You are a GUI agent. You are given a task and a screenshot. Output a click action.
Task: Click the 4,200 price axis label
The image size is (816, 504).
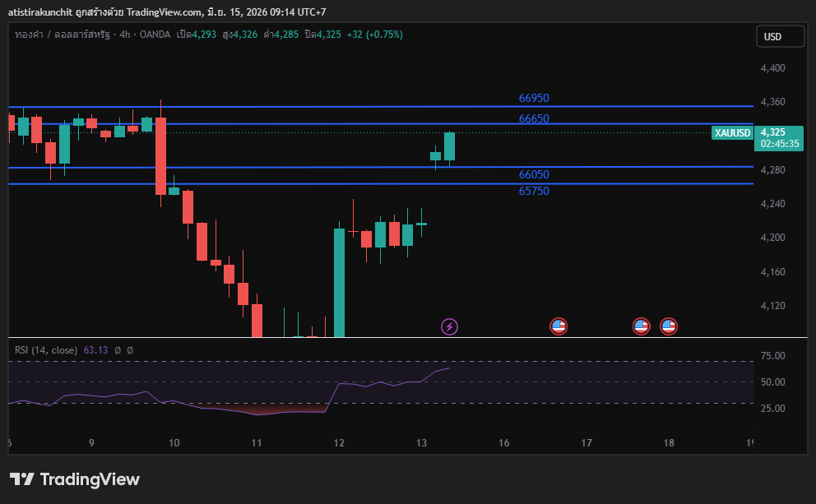coord(772,238)
